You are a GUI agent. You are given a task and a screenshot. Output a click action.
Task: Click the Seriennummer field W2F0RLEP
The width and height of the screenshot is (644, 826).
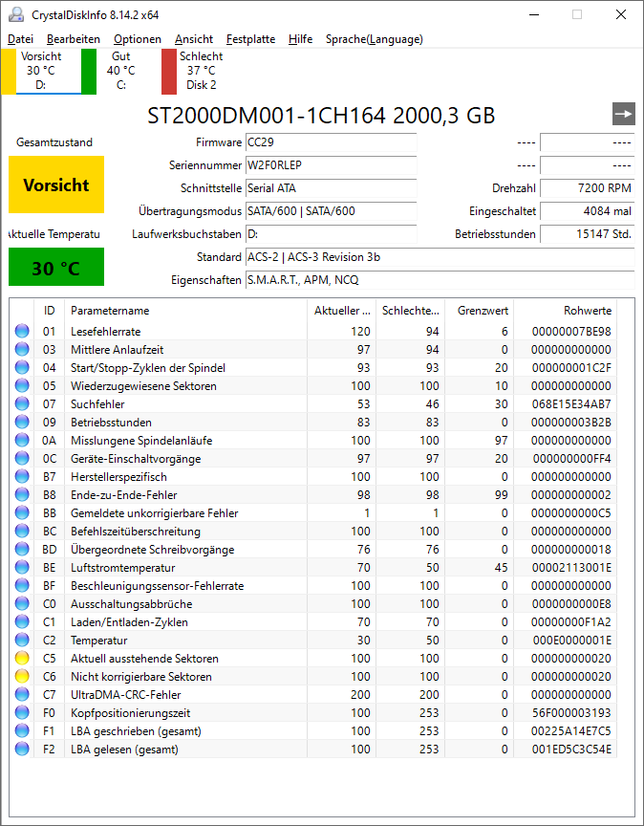tap(332, 165)
